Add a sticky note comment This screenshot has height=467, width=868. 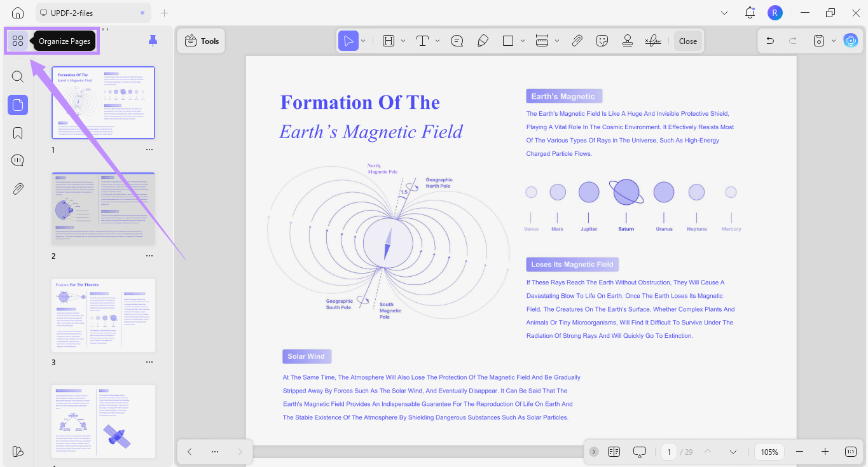pyautogui.click(x=457, y=41)
